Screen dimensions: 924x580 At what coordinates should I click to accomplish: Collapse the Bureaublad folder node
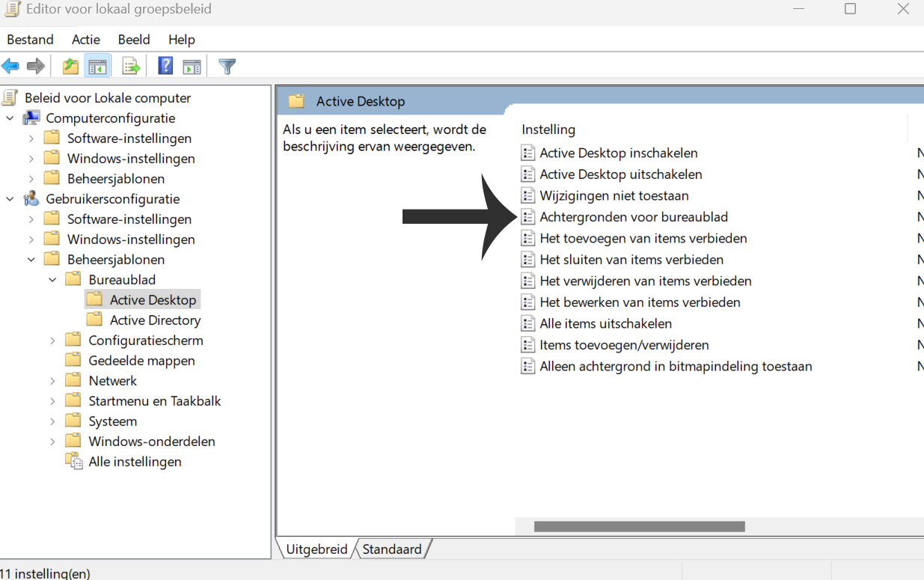pos(52,280)
